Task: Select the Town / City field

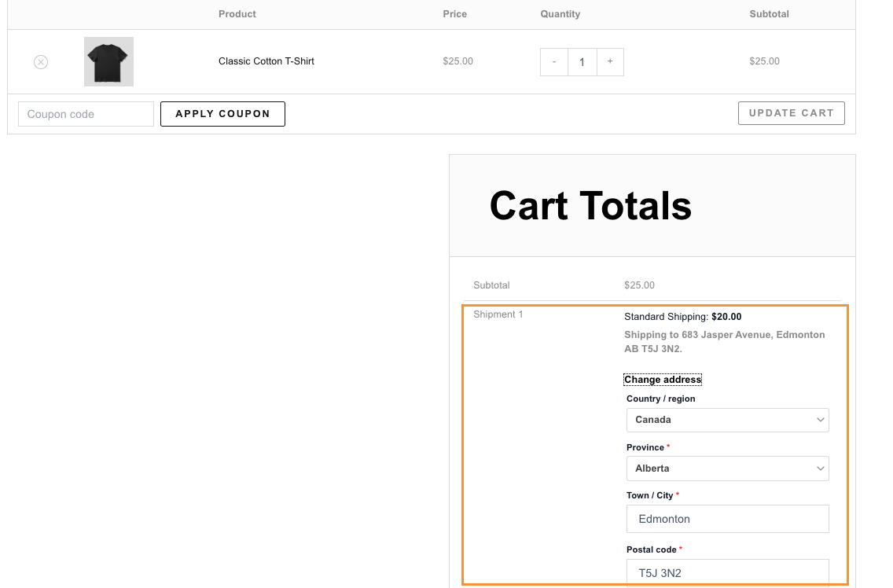Action: click(x=727, y=519)
